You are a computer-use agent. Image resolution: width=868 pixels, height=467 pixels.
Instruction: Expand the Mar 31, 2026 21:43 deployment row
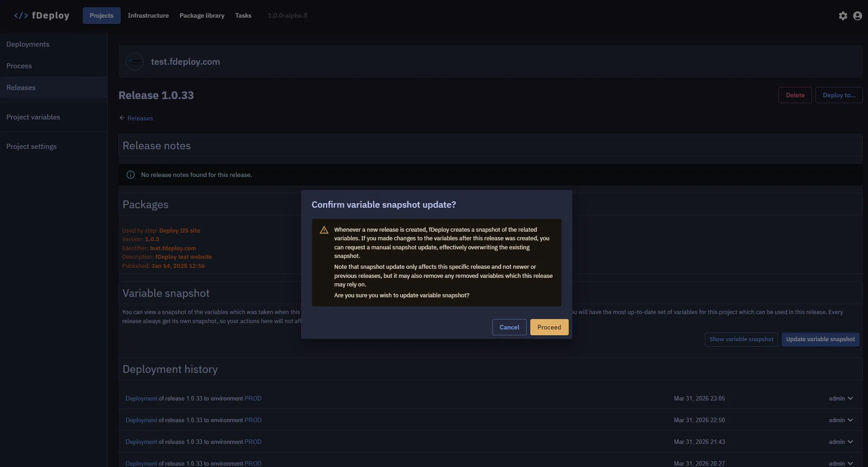click(850, 442)
